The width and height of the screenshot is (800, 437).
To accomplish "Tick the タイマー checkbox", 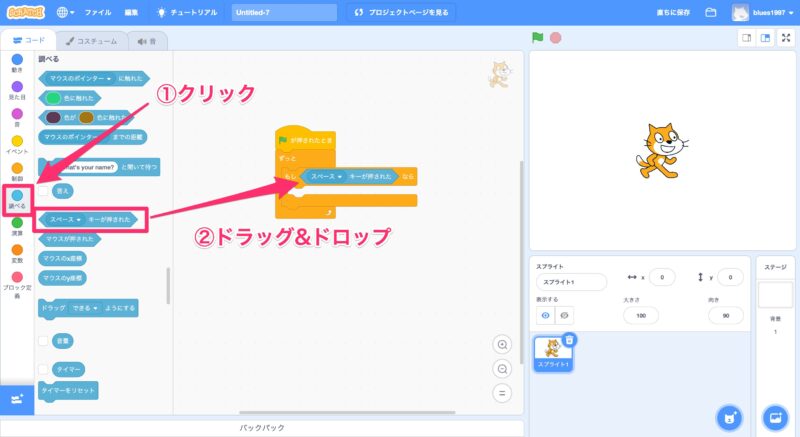I will (44, 369).
